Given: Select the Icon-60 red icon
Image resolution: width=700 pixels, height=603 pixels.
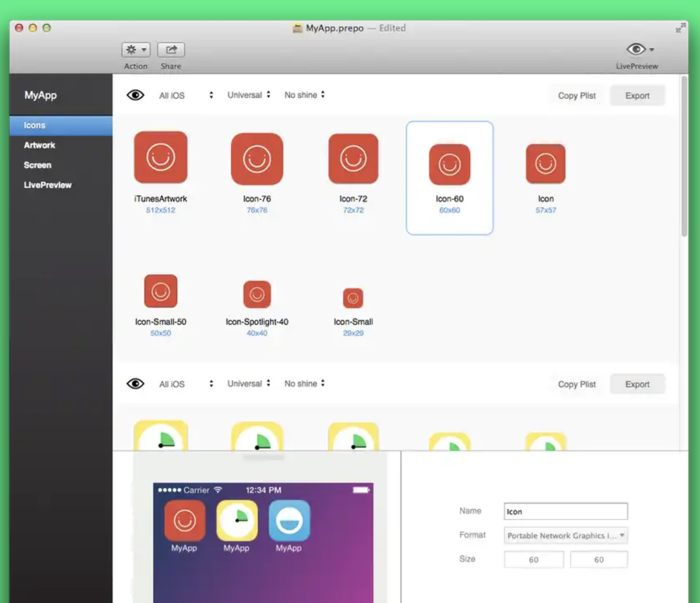Looking at the screenshot, I should click(449, 164).
